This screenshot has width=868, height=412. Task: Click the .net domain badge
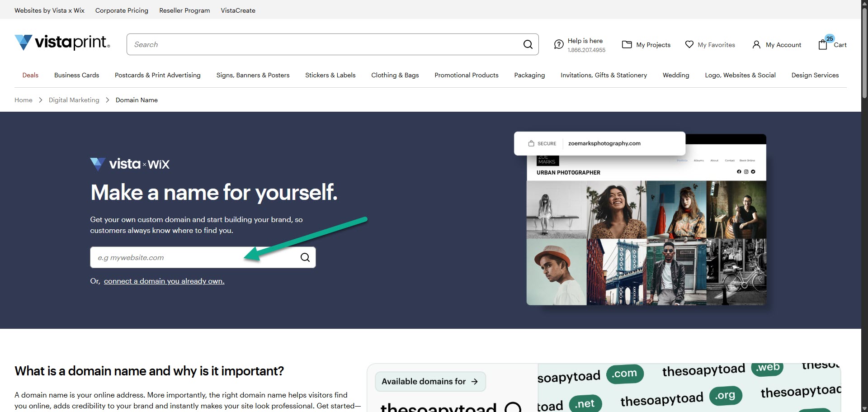585,403
